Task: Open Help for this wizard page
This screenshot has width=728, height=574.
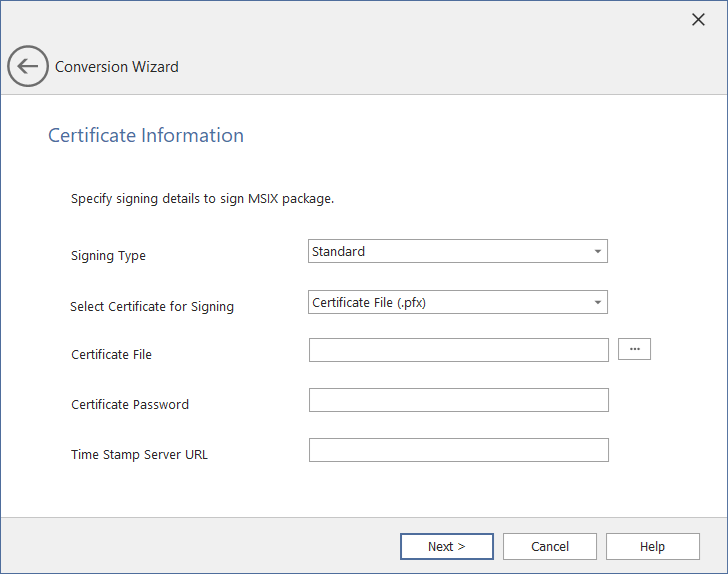Action: coord(652,546)
